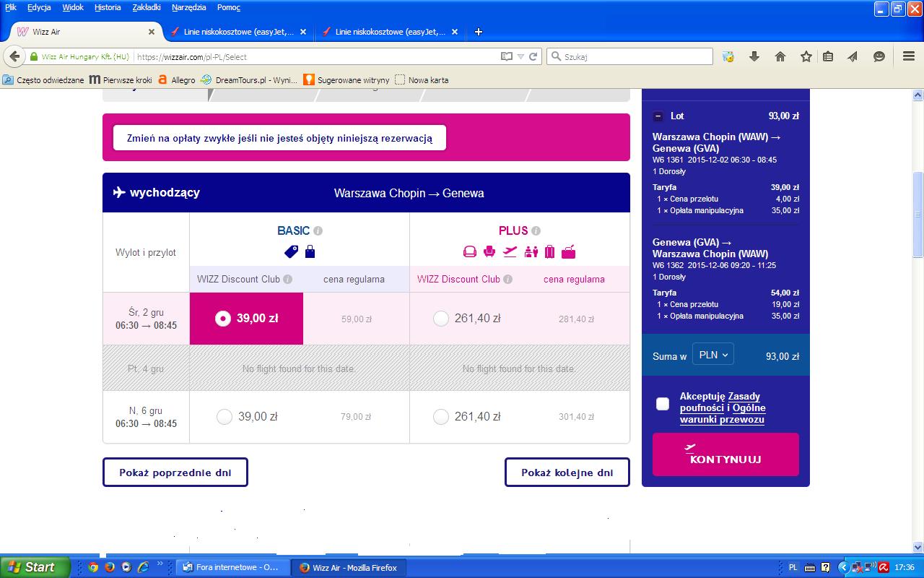The image size is (924, 578).
Task: Open the Nowa karta bookmark
Action: pyautogui.click(x=422, y=80)
